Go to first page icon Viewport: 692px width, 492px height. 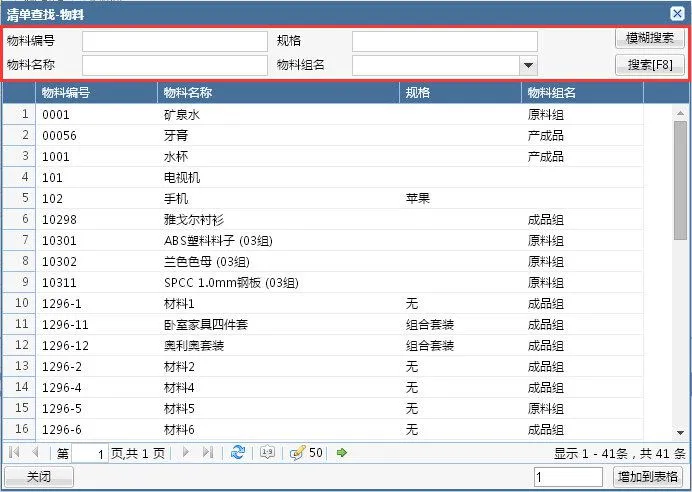point(14,452)
